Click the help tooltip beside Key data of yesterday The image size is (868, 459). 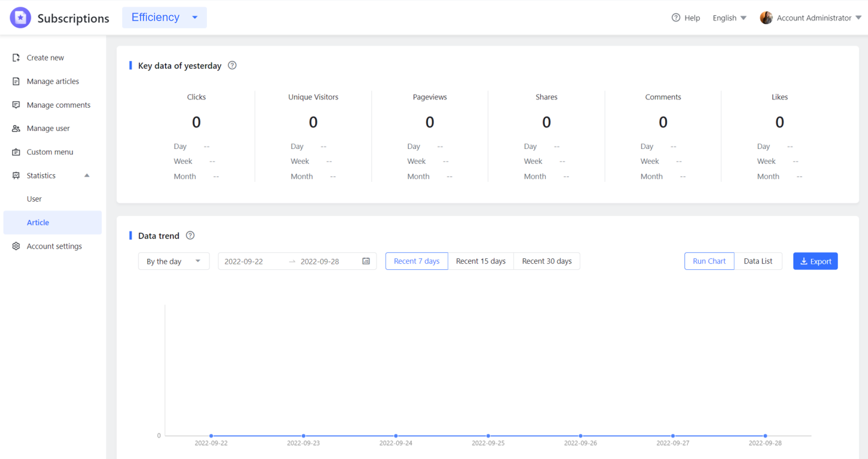[x=232, y=65]
